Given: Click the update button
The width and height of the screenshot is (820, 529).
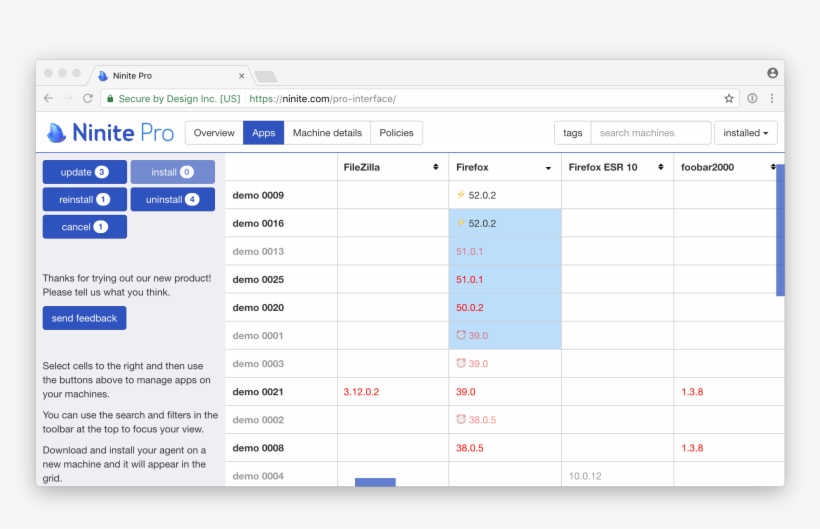Looking at the screenshot, I should click(85, 172).
